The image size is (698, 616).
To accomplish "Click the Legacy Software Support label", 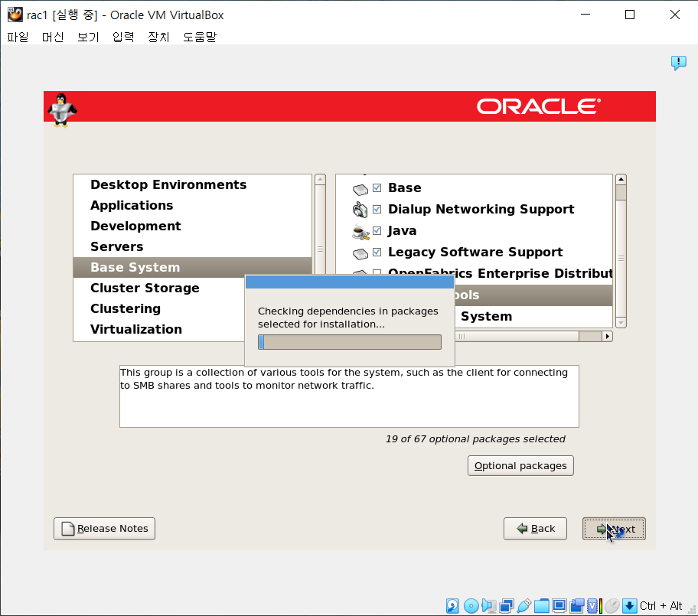I will [475, 252].
